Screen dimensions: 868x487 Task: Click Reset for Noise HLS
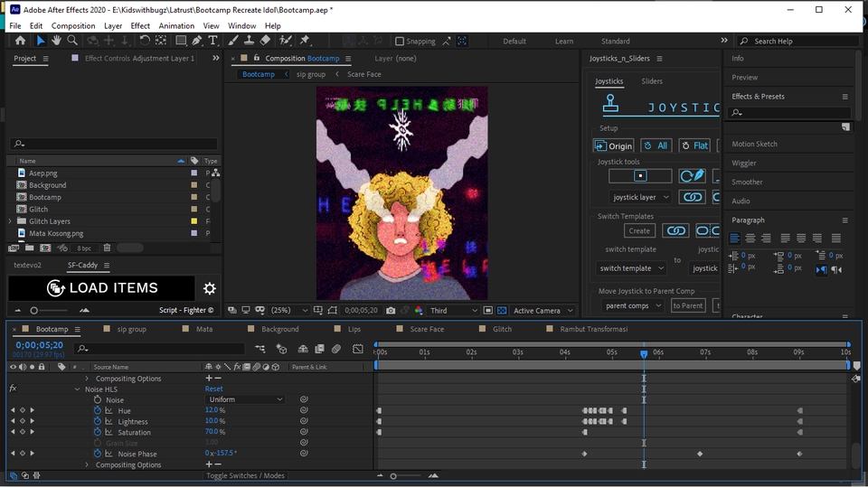point(213,389)
